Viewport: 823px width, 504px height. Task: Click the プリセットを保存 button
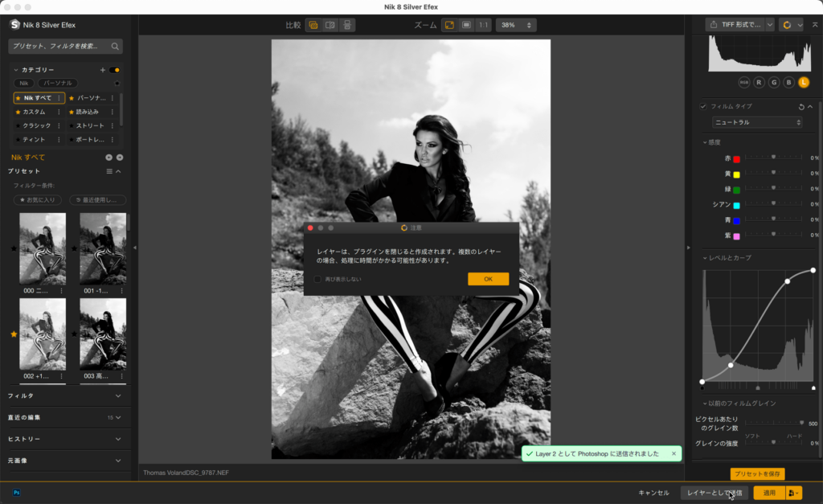coord(757,474)
